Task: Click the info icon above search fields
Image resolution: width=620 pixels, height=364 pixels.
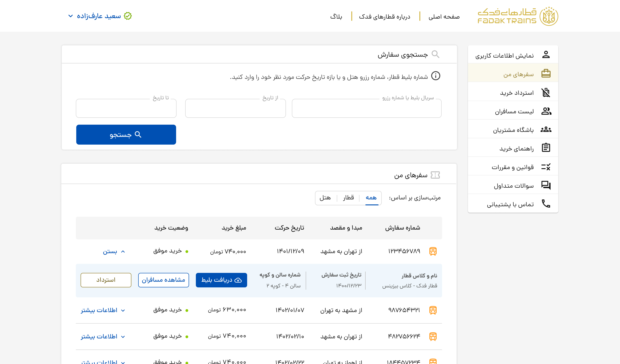Action: click(x=435, y=76)
